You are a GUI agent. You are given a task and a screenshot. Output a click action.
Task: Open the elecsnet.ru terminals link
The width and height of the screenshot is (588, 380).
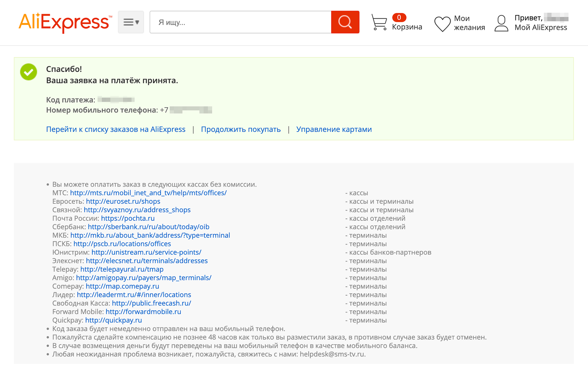click(147, 261)
